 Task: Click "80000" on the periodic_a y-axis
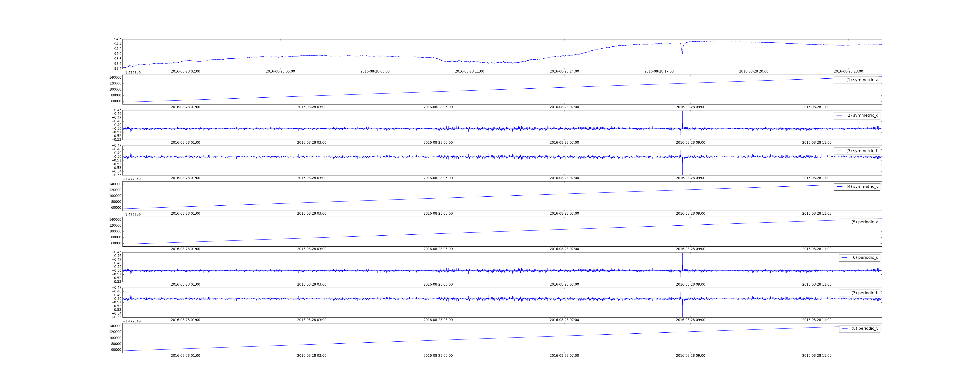(x=116, y=238)
